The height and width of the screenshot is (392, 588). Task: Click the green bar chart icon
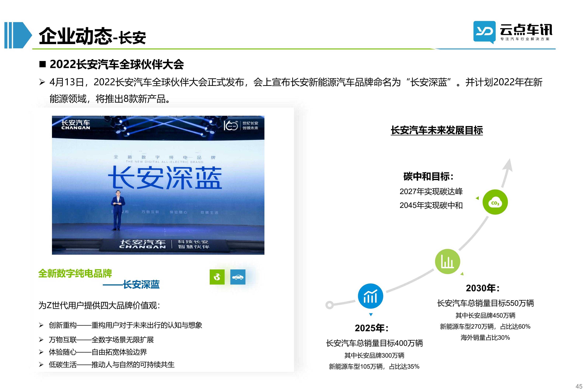pyautogui.click(x=447, y=262)
